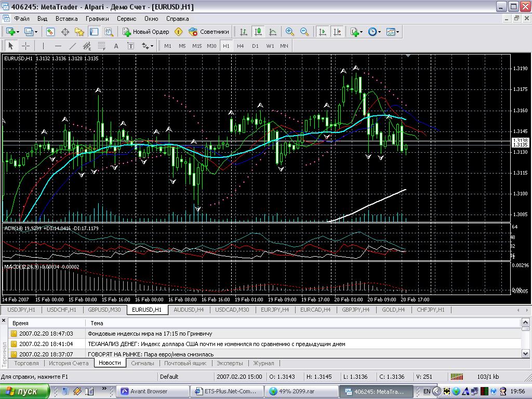Image resolution: width=532 pixels, height=399 pixels.
Task: Select the Crosshair cursor tool
Action: pos(25,46)
